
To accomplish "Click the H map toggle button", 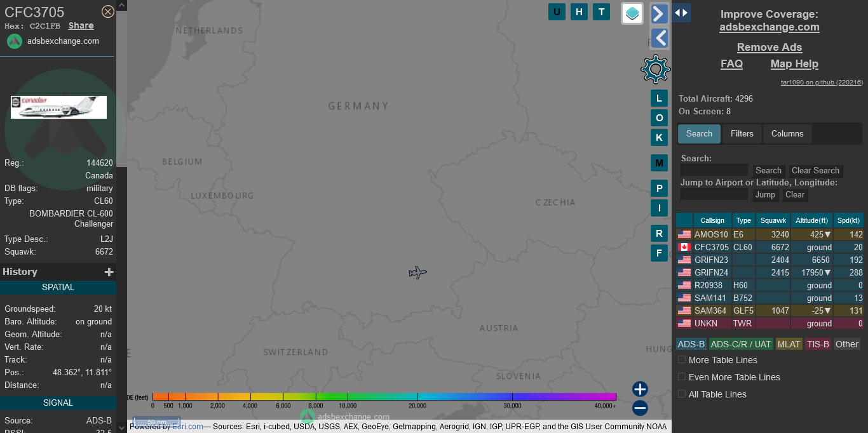I will (579, 11).
